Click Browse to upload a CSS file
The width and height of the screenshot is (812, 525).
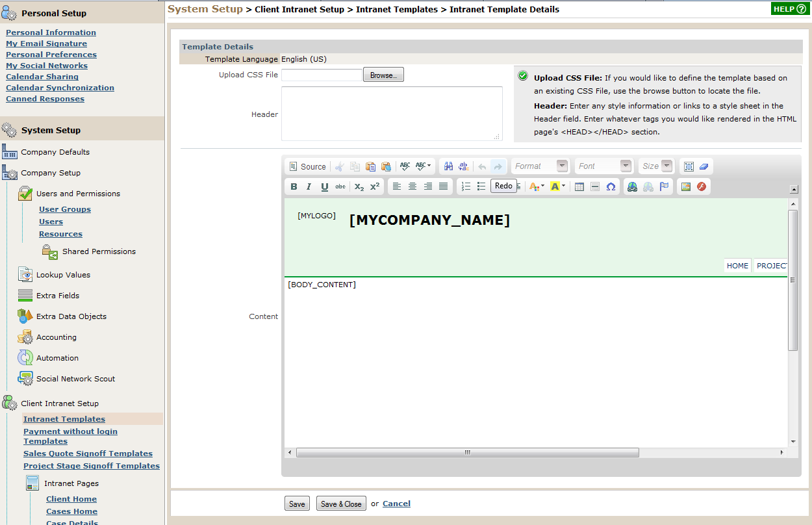point(383,75)
